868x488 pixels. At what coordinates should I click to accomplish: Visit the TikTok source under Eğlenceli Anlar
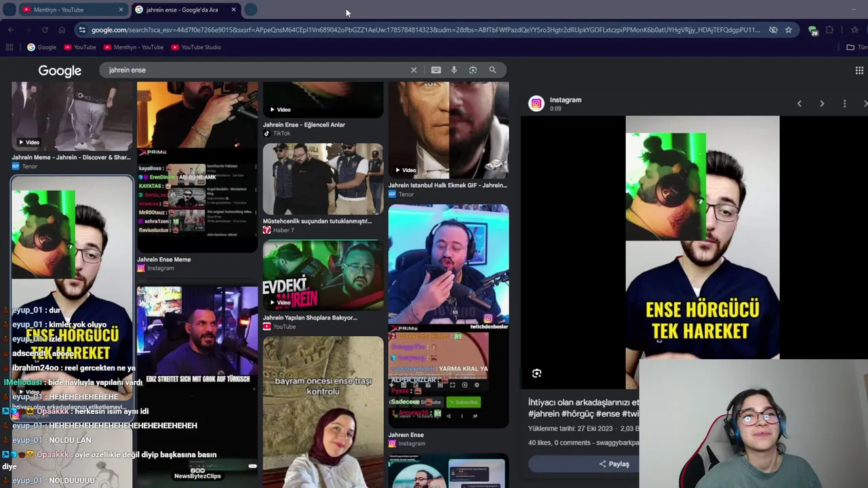click(277, 134)
